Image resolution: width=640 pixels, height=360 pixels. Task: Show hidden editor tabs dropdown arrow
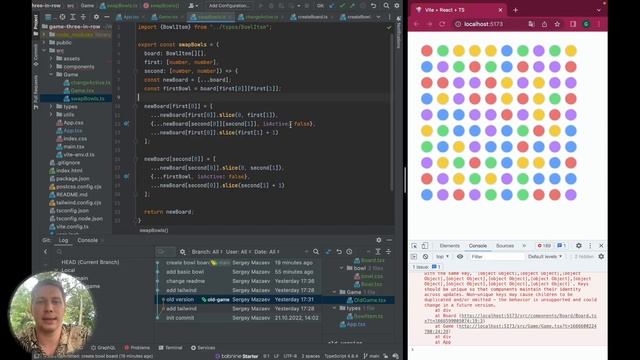pyautogui.click(x=378, y=17)
